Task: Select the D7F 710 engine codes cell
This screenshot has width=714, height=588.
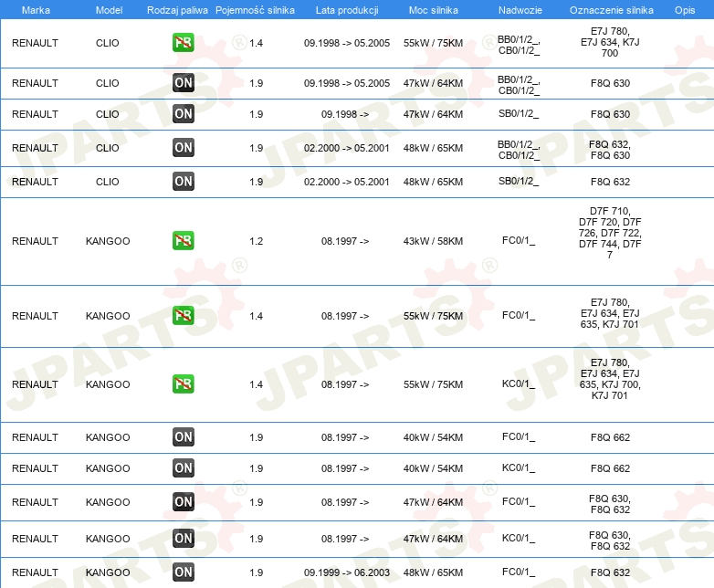Action: (x=610, y=233)
